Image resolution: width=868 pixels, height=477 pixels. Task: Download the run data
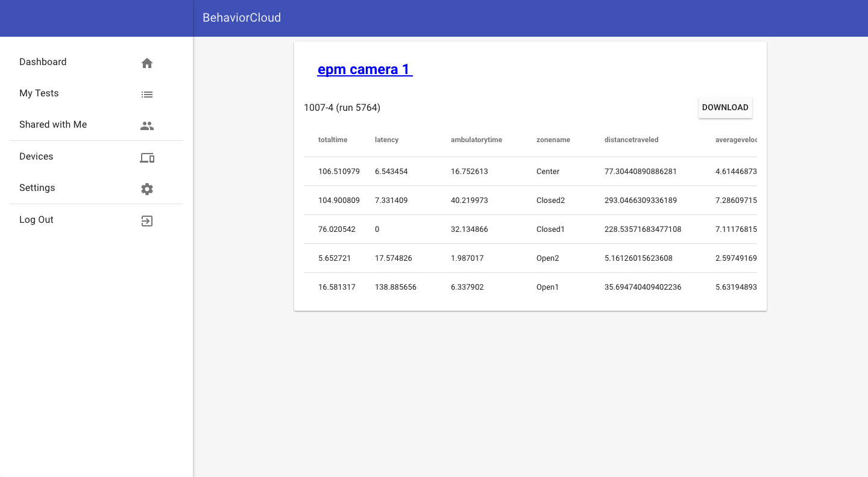click(725, 107)
